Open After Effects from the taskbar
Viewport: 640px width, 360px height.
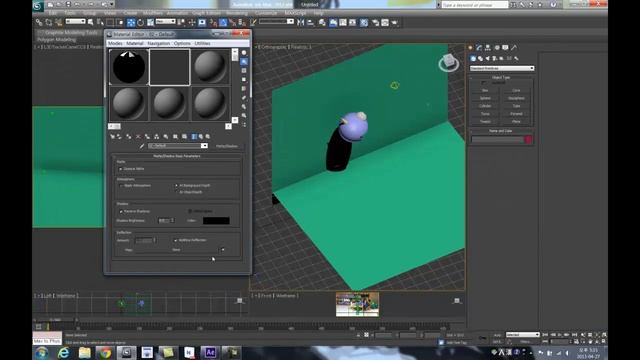[210, 352]
